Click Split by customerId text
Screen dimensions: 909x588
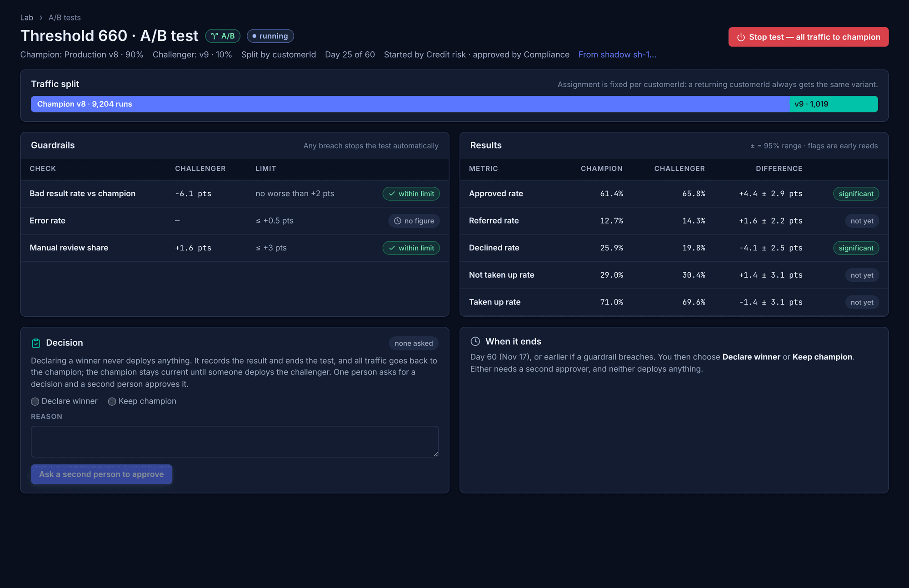[279, 55]
